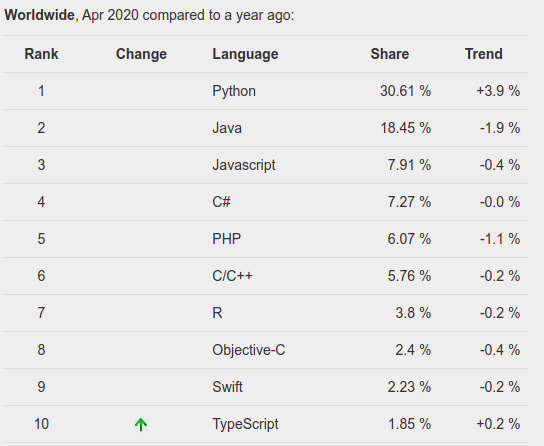Viewport: 544px width, 446px height.
Task: Select the Share column header
Action: click(390, 54)
